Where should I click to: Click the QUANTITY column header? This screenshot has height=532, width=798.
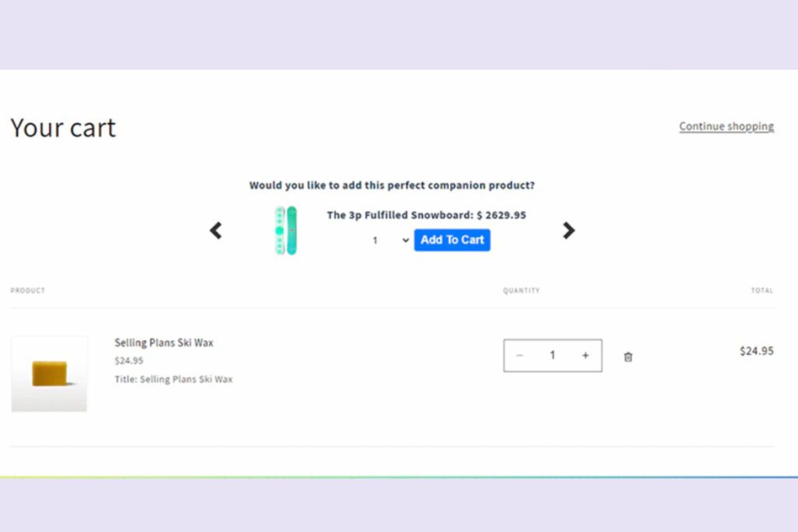(521, 291)
